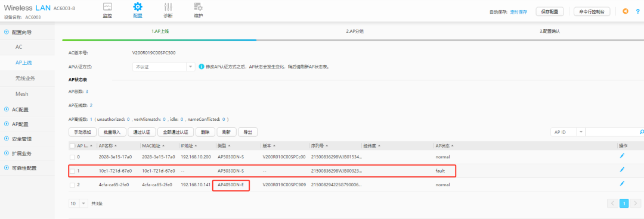The width and height of the screenshot is (644, 219).
Task: Click the AP总数 value 3 link
Action: (x=87, y=91)
